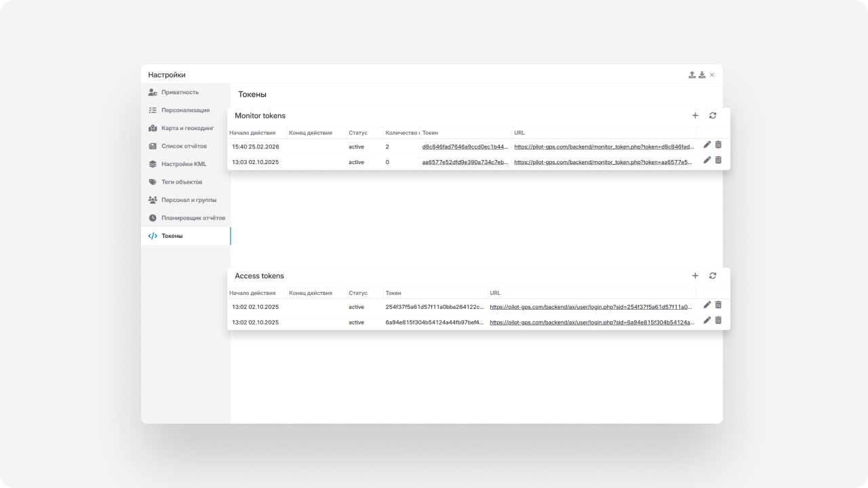This screenshot has height=488, width=868.
Task: Refresh the Access tokens list
Action: 713,276
